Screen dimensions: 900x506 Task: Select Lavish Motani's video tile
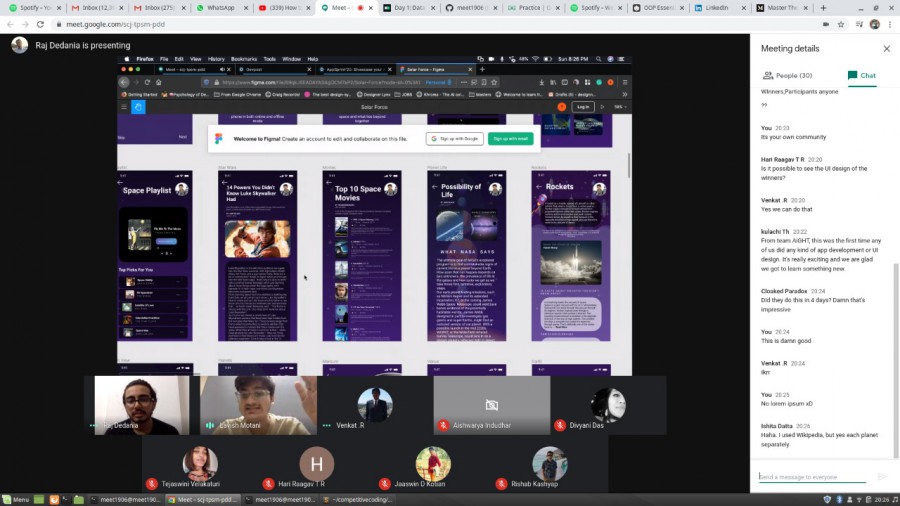(258, 405)
